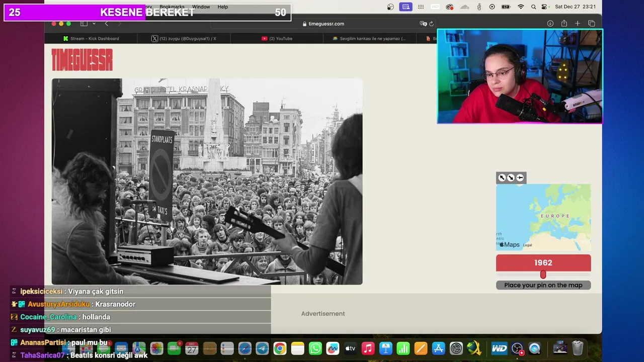Click the Safari translate page icon
Image resolution: width=644 pixels, height=362 pixels.
pyautogui.click(x=423, y=24)
